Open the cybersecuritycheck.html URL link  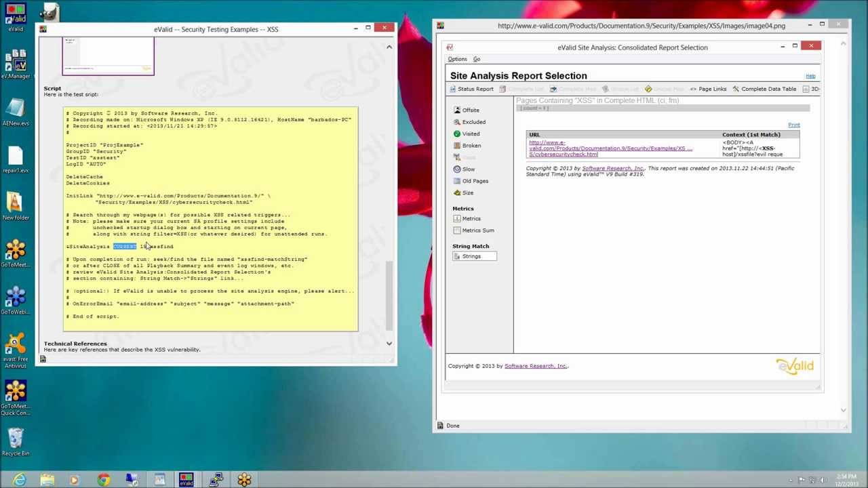609,148
